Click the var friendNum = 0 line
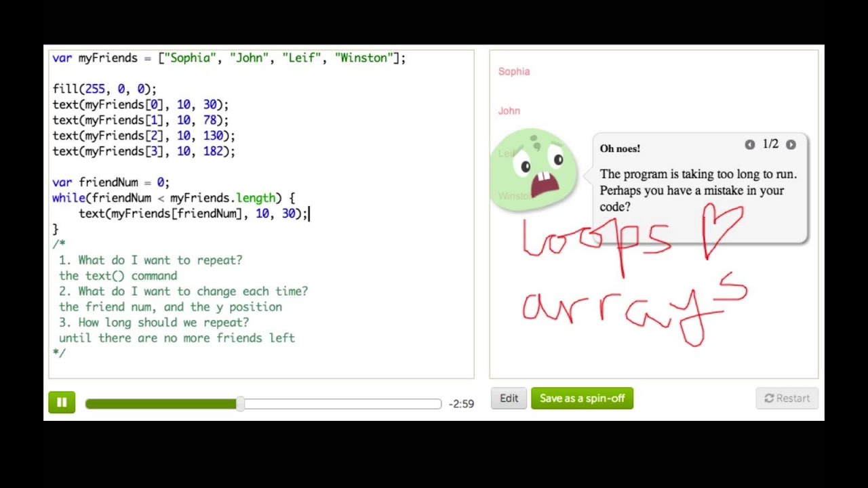Screen dimensions: 868x488 coord(111,182)
